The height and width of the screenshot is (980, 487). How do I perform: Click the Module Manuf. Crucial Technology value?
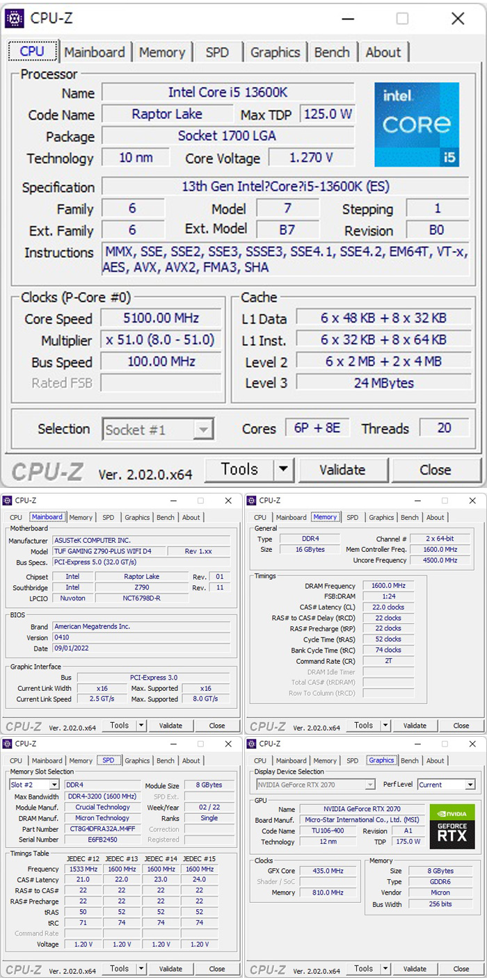tap(103, 808)
